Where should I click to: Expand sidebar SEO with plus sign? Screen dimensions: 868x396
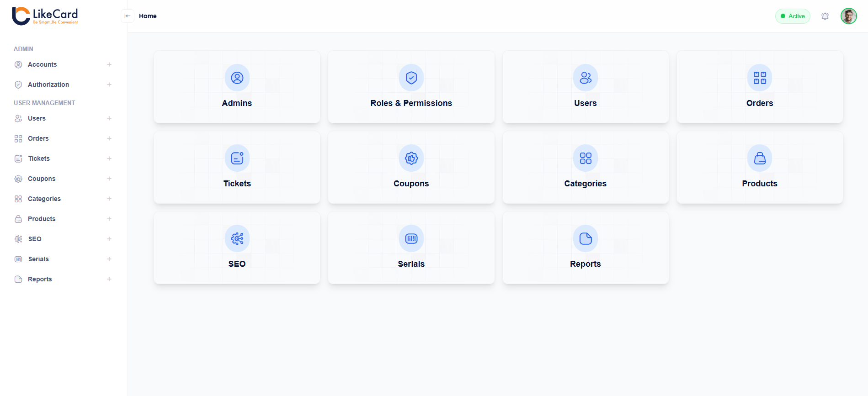(x=109, y=239)
